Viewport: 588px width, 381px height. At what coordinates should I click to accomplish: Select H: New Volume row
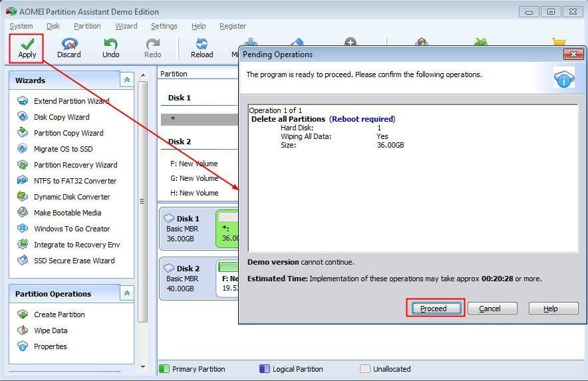200,193
